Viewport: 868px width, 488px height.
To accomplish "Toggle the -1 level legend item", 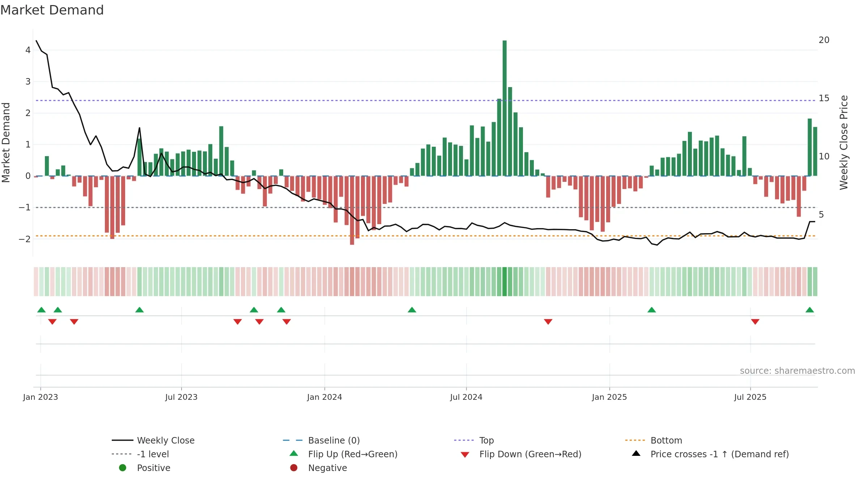I will (x=140, y=454).
